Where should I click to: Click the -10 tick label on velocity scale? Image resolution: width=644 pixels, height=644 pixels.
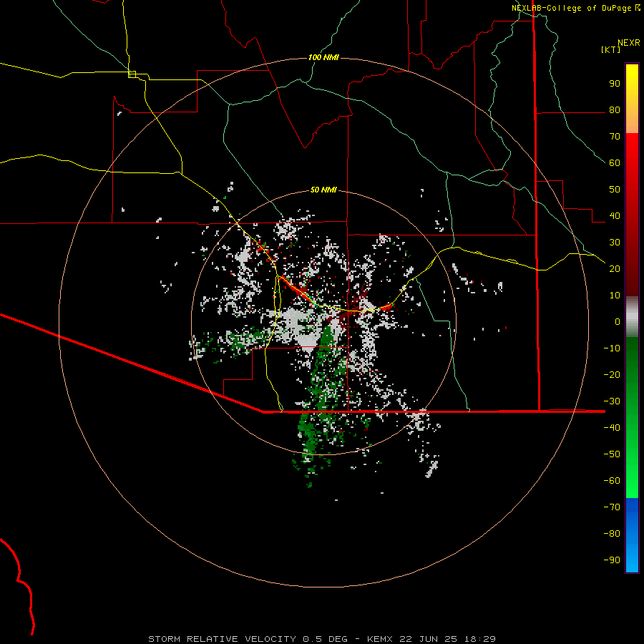coord(612,348)
